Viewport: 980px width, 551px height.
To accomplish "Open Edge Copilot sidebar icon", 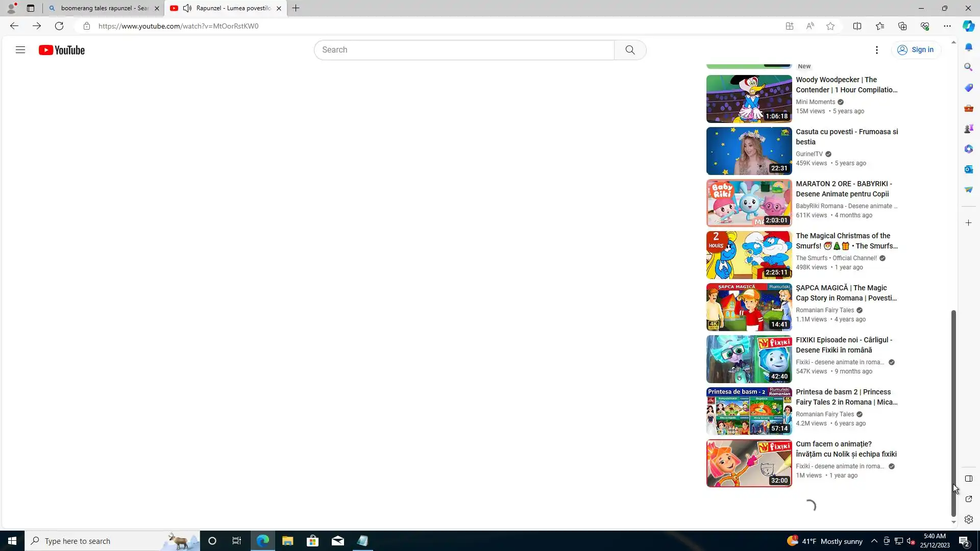I will (x=968, y=26).
